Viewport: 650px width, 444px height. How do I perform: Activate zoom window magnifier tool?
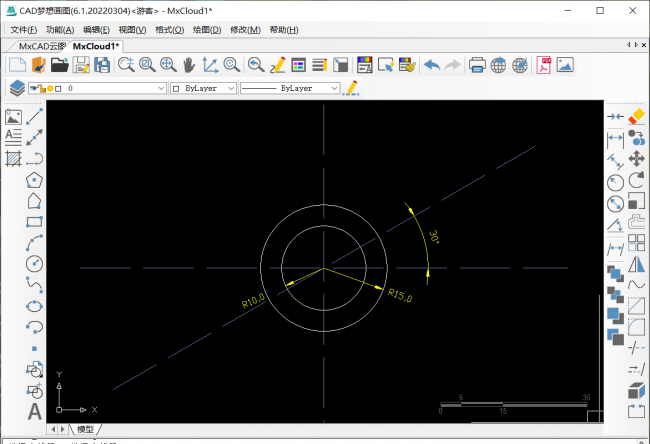[x=147, y=65]
